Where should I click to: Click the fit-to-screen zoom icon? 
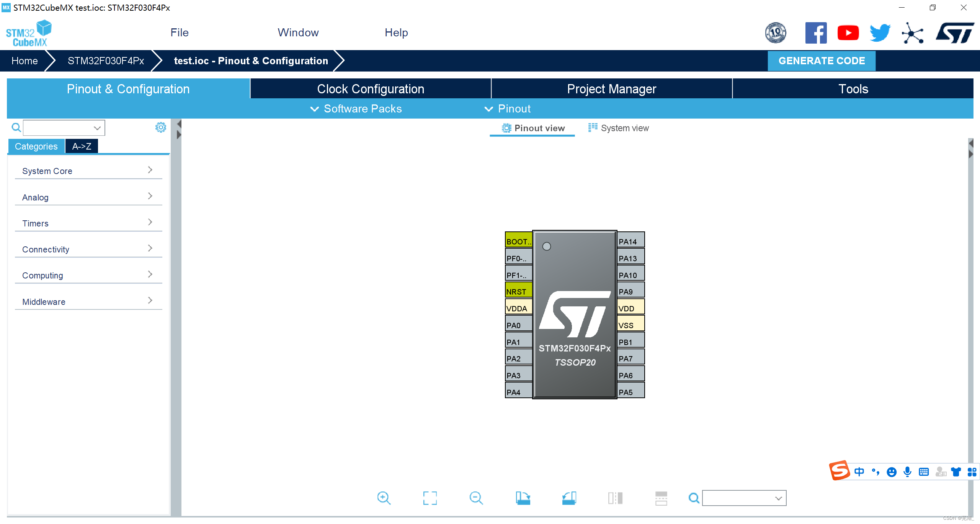pos(430,498)
